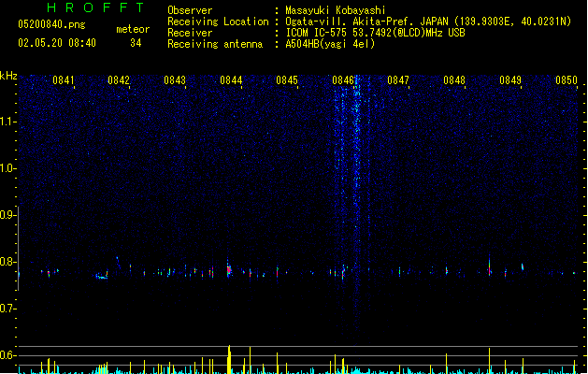The image size is (588, 374).
Task: Click the 0848 time marker
Action: pyautogui.click(x=454, y=80)
